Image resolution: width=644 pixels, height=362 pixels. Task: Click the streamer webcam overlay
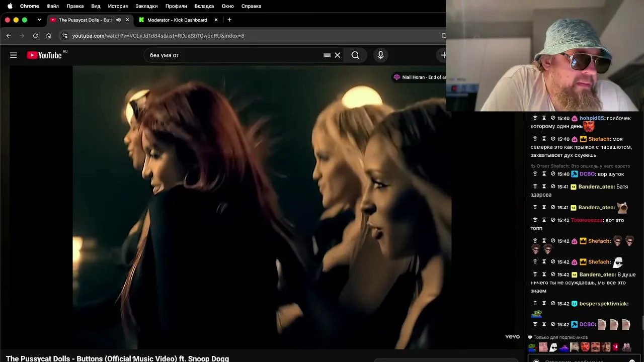point(545,55)
